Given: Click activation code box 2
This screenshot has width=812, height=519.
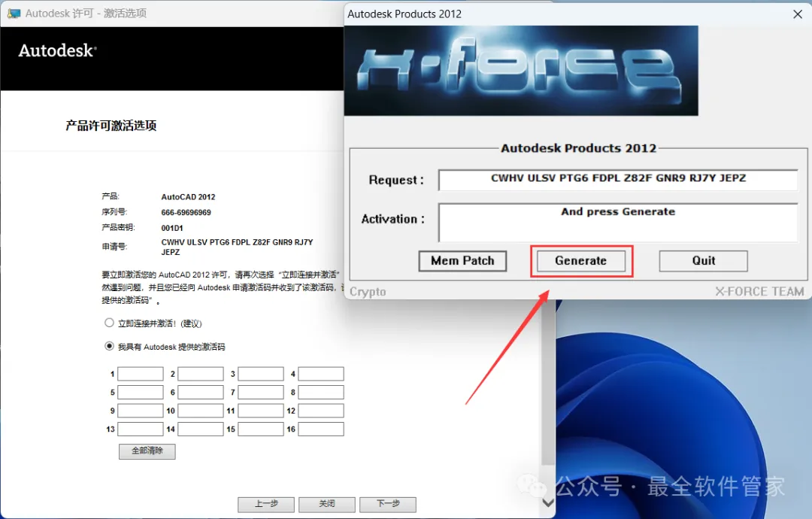Looking at the screenshot, I should tap(201, 374).
